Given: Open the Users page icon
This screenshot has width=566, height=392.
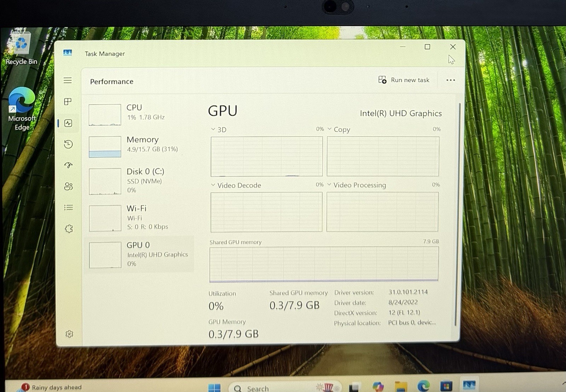Looking at the screenshot, I should [69, 186].
